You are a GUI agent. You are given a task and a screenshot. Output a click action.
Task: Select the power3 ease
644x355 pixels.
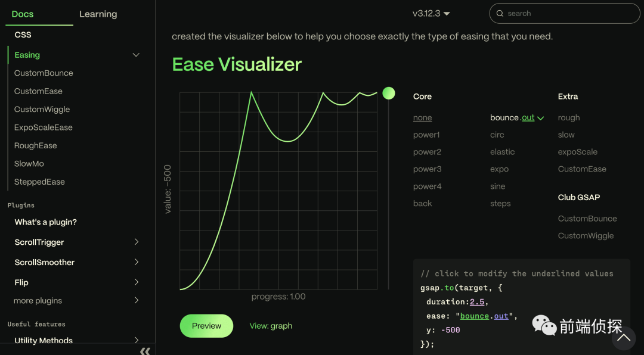(x=427, y=169)
